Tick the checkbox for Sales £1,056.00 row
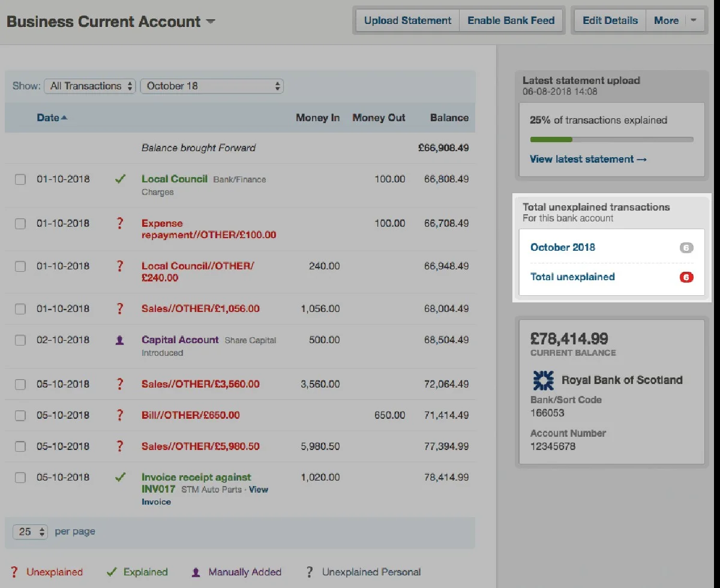This screenshot has height=588, width=720. (x=20, y=309)
